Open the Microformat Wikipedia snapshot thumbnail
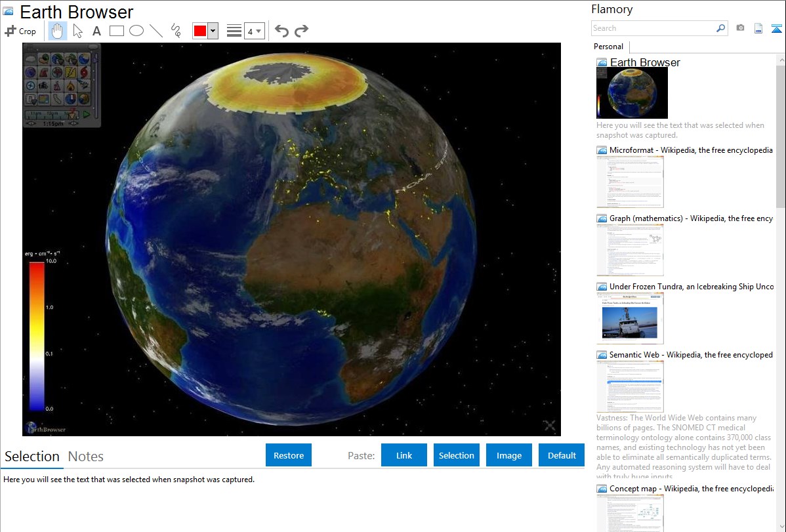Screen dimensions: 786x532 (x=630, y=182)
